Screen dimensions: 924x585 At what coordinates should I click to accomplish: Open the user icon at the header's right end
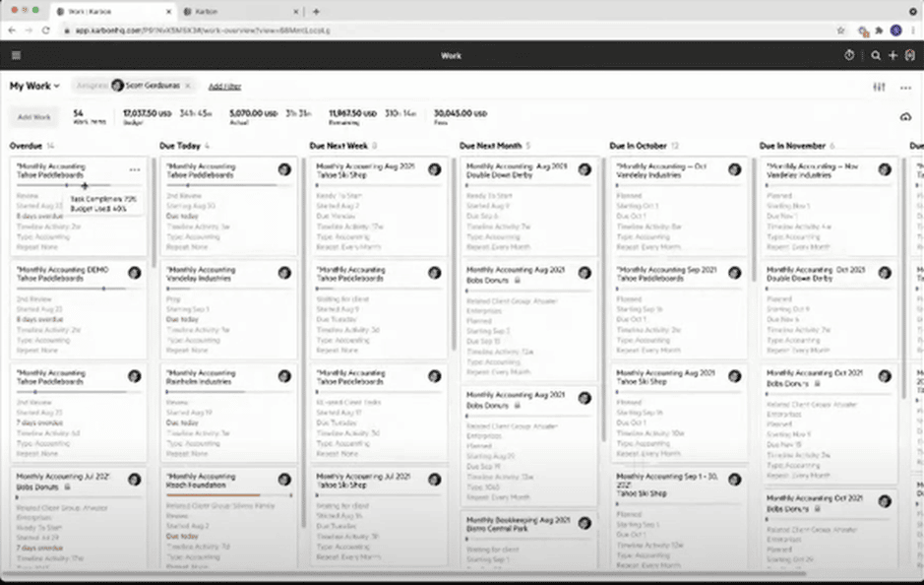(910, 55)
